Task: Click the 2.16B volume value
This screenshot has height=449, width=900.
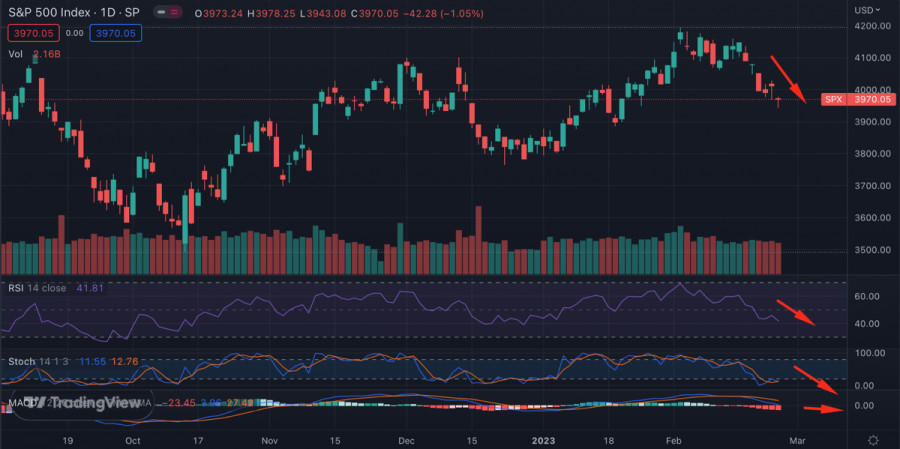Action: (x=45, y=54)
